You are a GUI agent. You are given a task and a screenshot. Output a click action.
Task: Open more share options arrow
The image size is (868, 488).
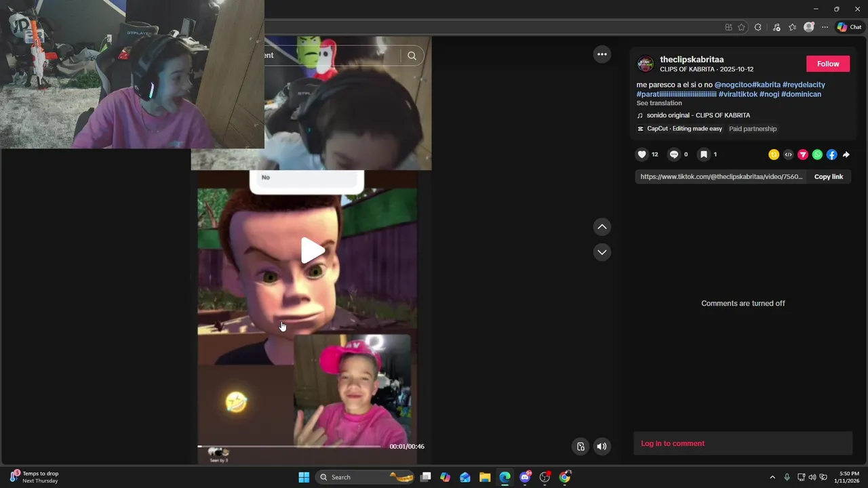[846, 155]
